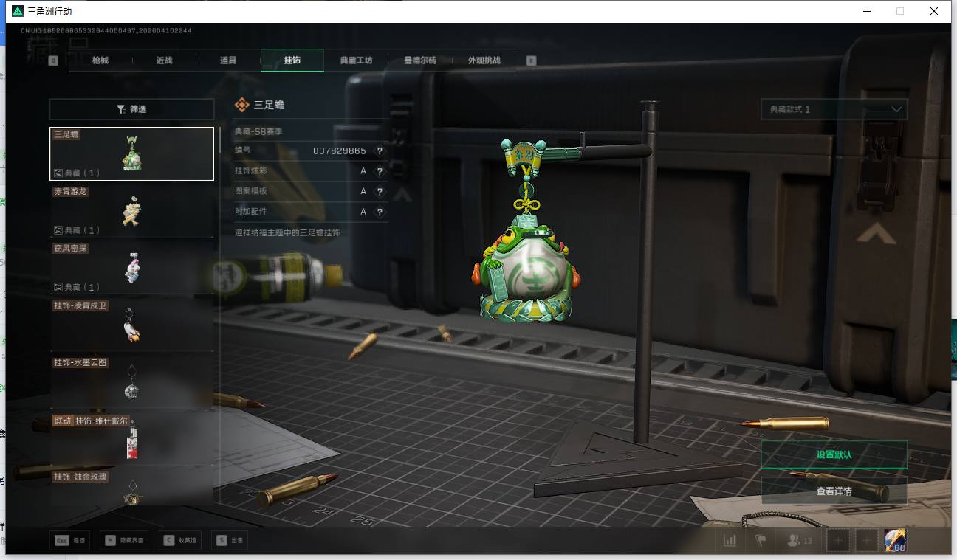Select the 联动 挂饰-维什戴尔 charm
Image resolution: width=957 pixels, height=560 pixels.
pyautogui.click(x=131, y=439)
